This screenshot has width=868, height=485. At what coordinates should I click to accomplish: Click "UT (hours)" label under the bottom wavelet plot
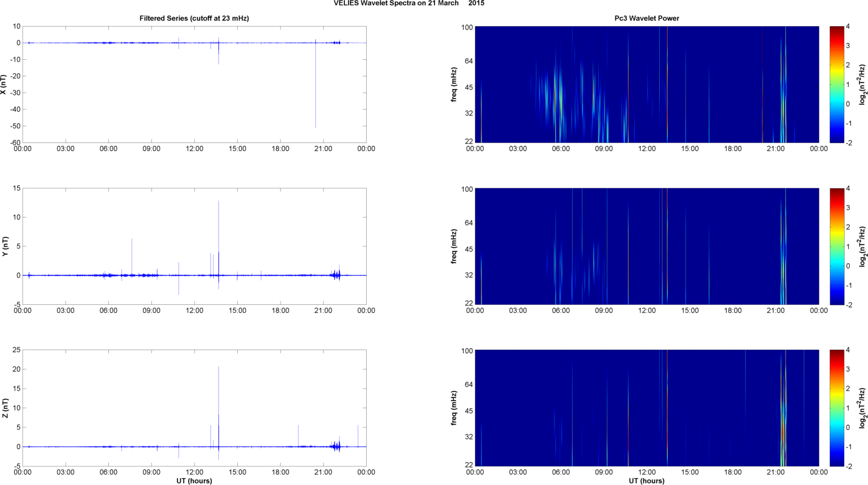pyautogui.click(x=647, y=481)
